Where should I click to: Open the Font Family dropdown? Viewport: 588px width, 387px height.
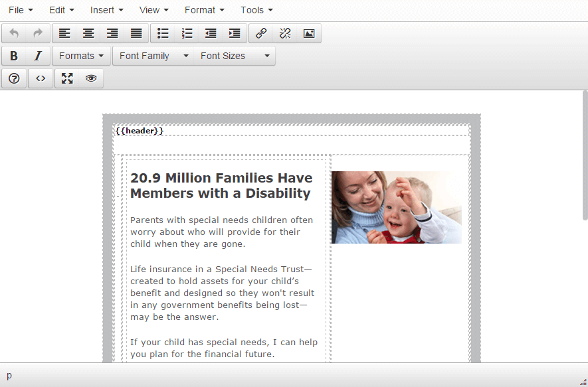pyautogui.click(x=153, y=56)
